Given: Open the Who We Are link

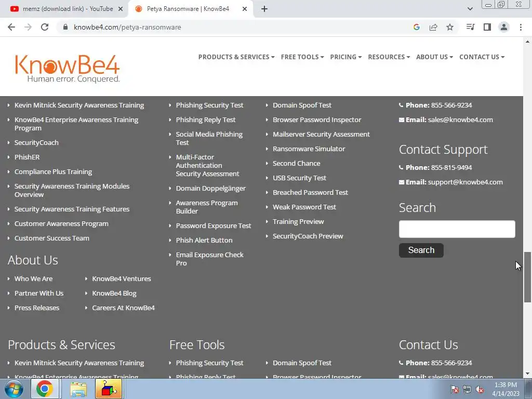Looking at the screenshot, I should coord(33,279).
